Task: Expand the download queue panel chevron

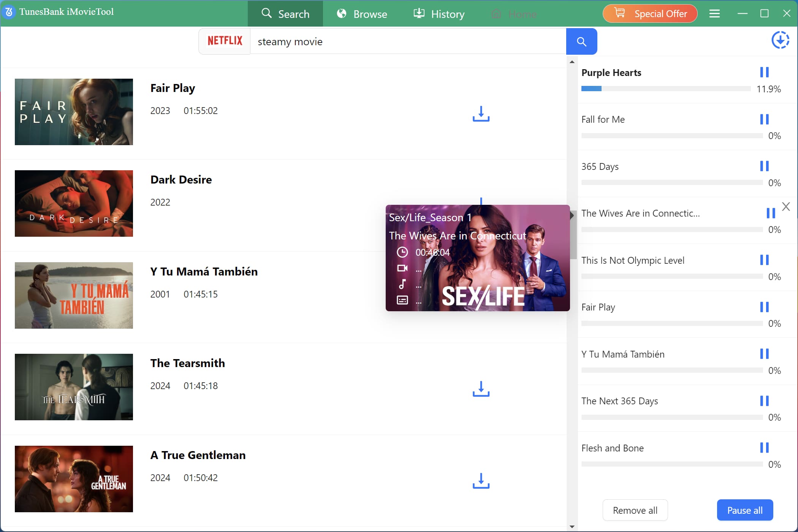Action: pos(572,215)
